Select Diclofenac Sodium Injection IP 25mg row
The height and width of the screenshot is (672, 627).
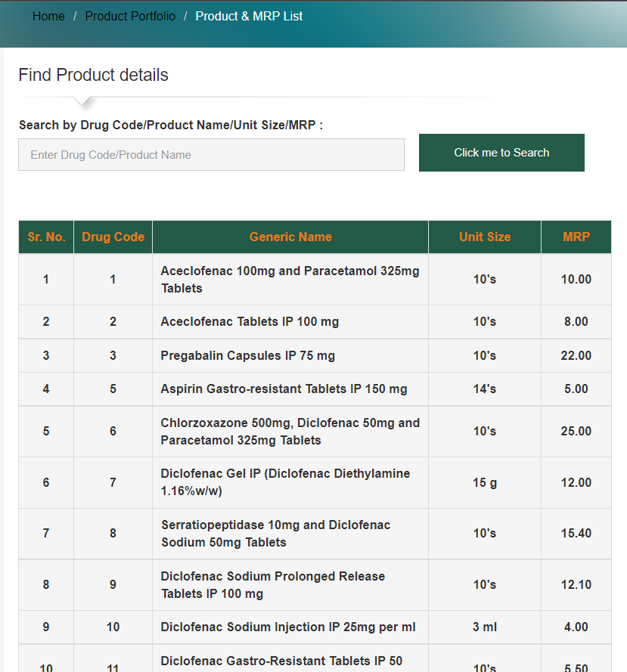[287, 627]
